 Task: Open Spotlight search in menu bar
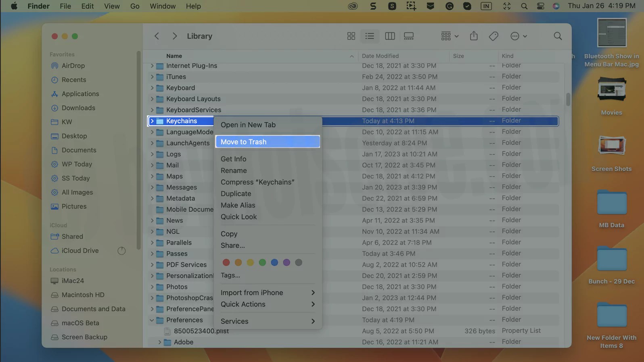[x=524, y=6]
